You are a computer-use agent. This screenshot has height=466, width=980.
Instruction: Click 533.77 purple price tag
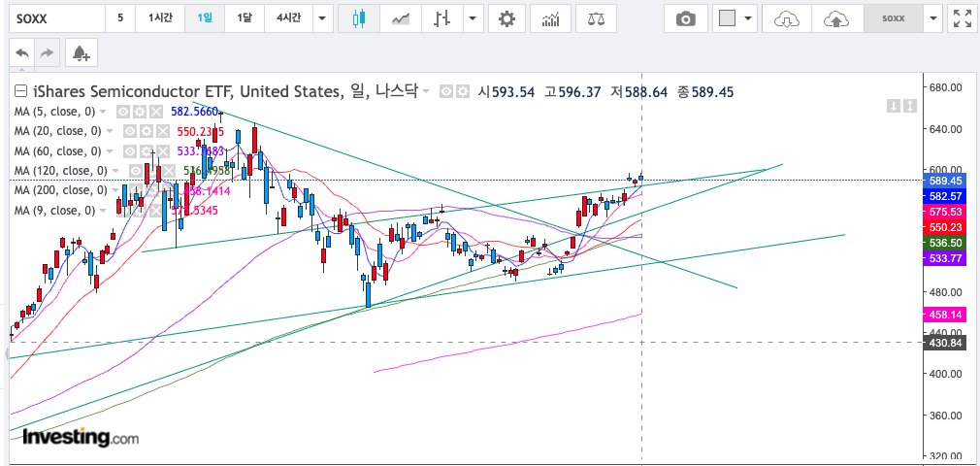tap(945, 257)
